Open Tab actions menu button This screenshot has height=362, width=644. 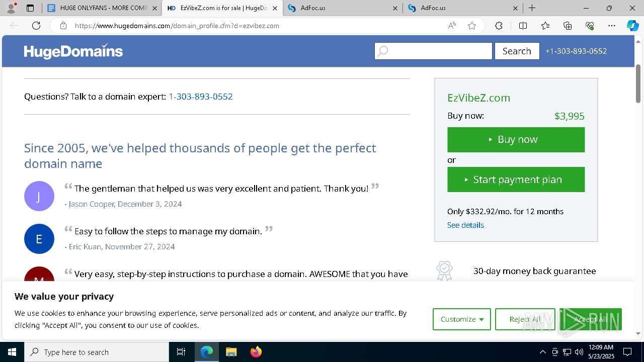[x=30, y=8]
